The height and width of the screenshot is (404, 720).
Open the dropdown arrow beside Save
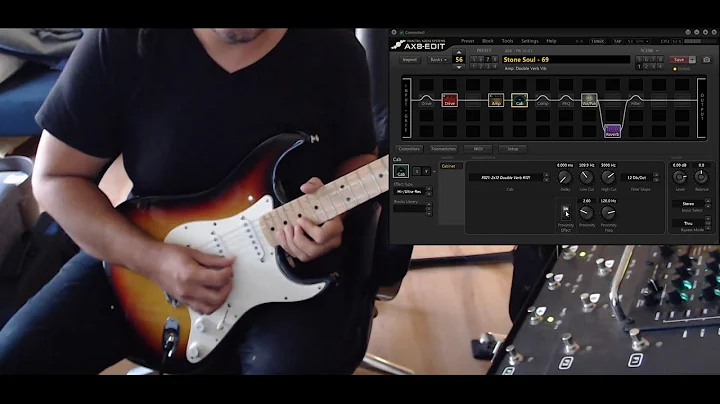[692, 60]
